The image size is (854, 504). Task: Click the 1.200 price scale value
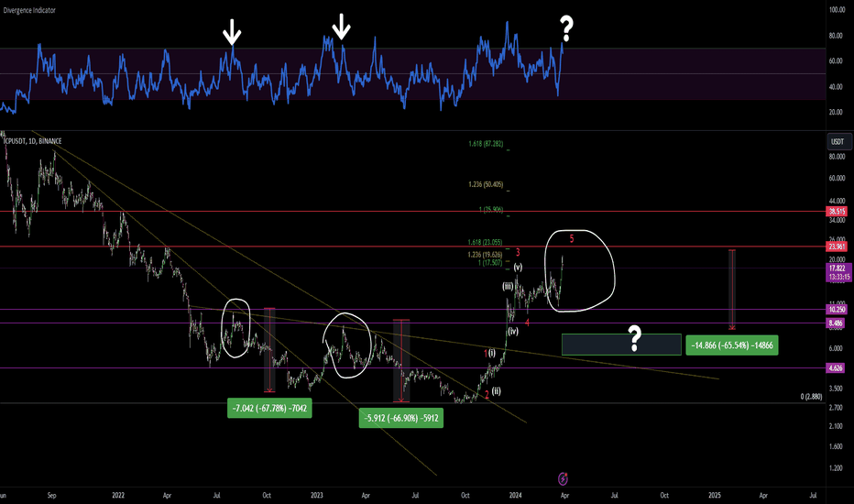pos(836,468)
